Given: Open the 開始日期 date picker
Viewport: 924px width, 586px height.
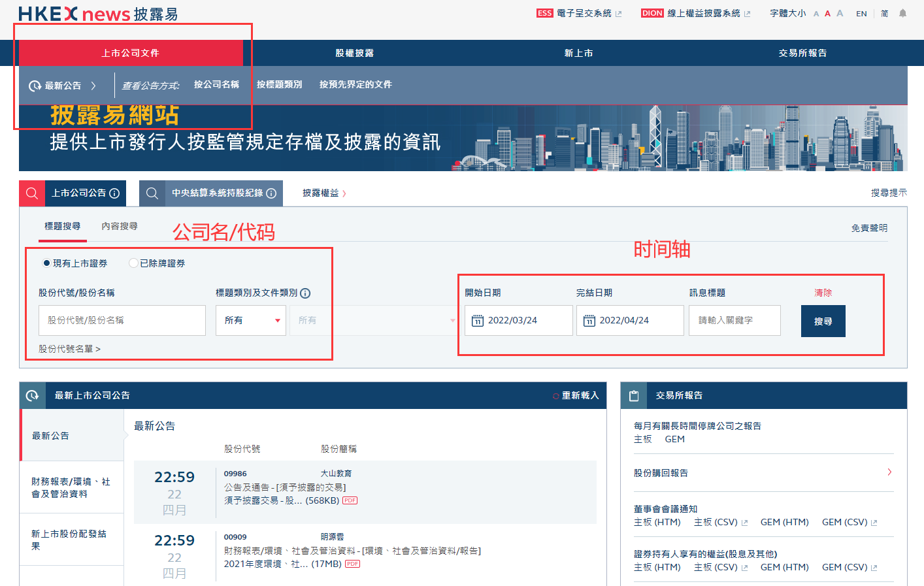Looking at the screenshot, I should (x=519, y=320).
